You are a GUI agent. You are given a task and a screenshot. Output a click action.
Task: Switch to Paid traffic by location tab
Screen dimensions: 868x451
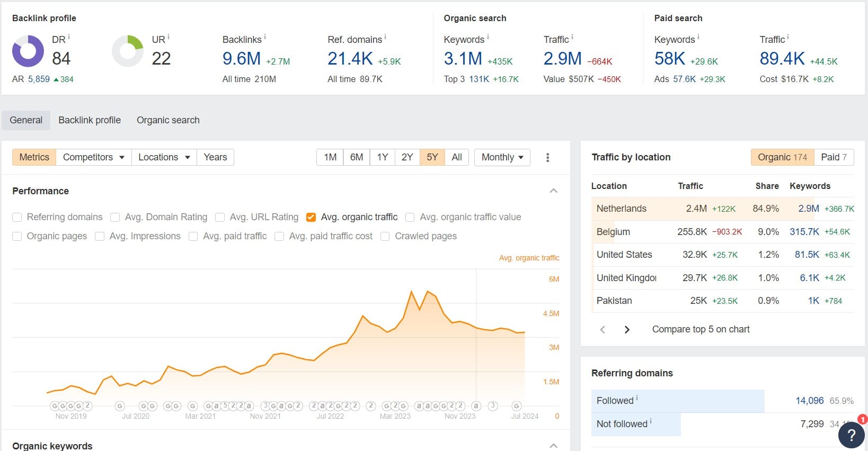[834, 157]
